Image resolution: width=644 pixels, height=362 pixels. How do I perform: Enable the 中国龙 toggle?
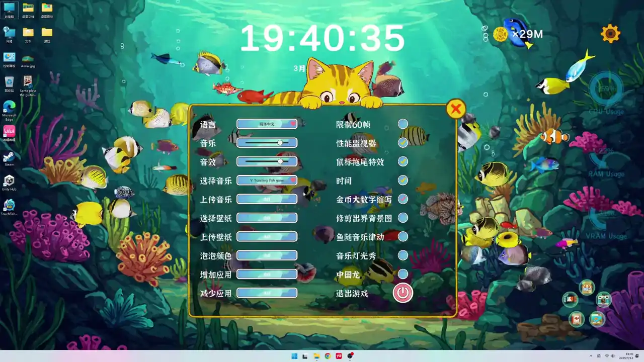(x=403, y=274)
